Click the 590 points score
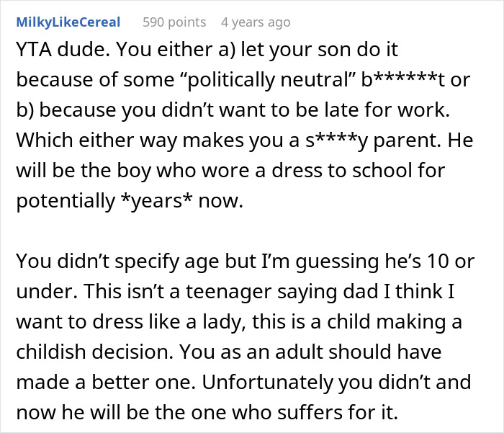504x433 pixels. [x=174, y=22]
